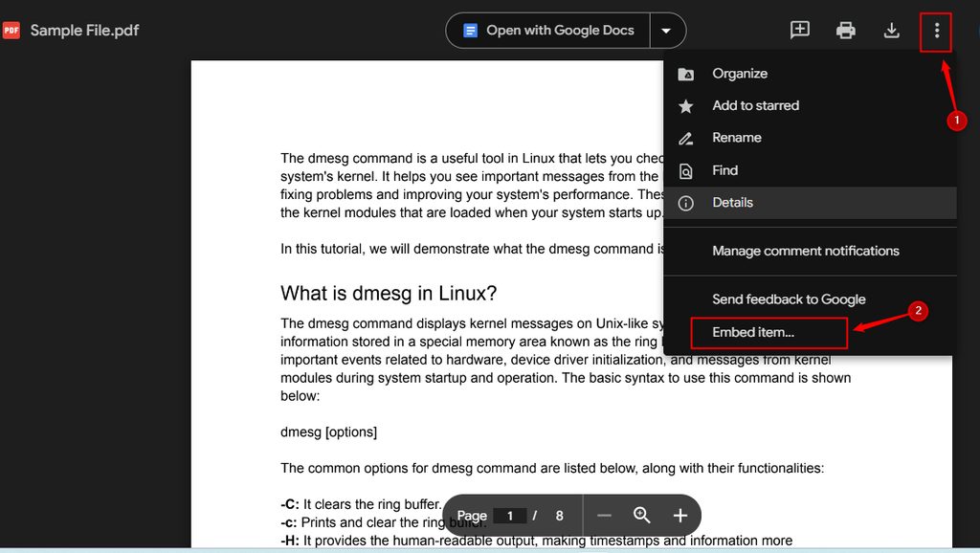Viewport: 980px width, 553px height.
Task: Choose Organize from the menu
Action: pos(810,74)
